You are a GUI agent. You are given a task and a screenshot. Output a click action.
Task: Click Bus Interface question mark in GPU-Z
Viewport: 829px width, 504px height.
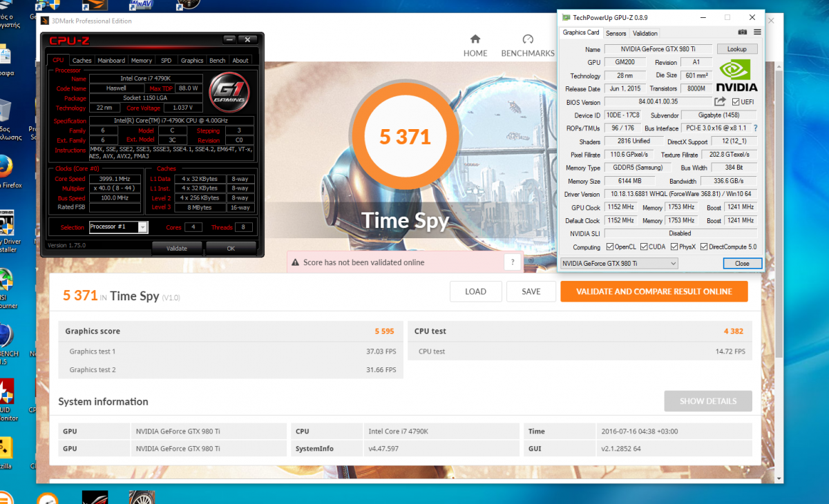[x=755, y=128]
